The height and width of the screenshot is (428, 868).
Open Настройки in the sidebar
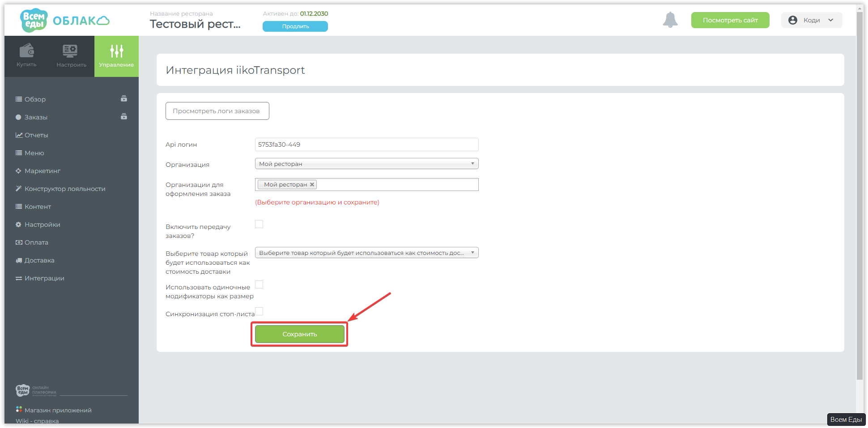click(x=43, y=225)
